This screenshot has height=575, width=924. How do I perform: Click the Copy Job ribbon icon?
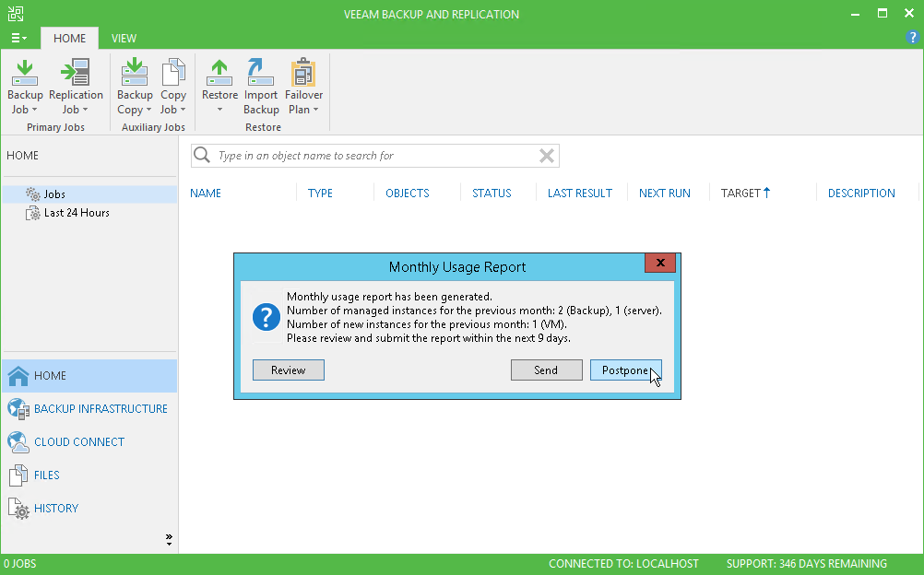(x=173, y=73)
